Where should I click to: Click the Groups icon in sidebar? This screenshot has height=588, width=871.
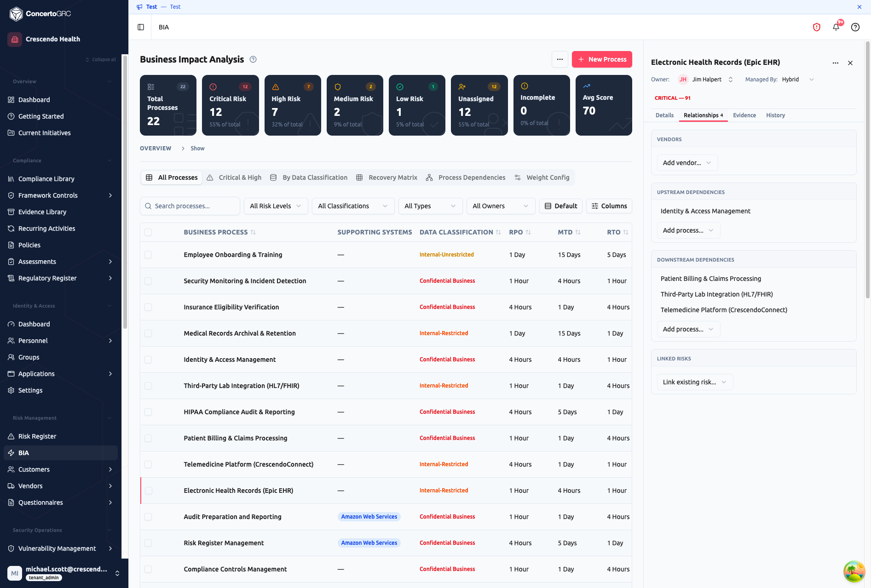click(x=11, y=357)
